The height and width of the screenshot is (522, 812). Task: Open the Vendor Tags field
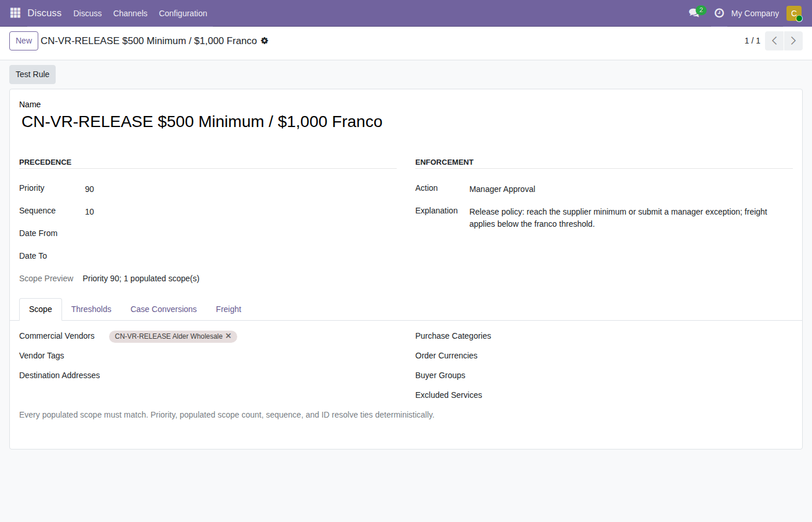coord(252,356)
